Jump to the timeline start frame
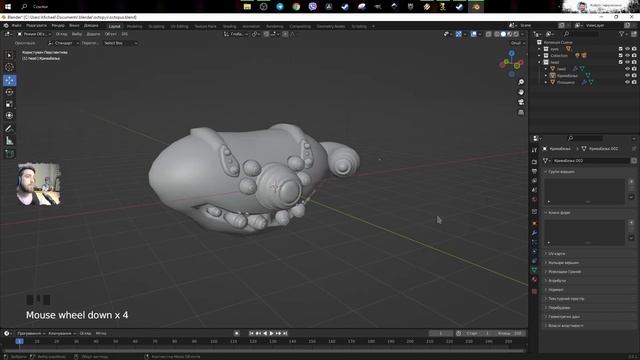Image resolution: width=640 pixels, height=360 pixels. [x=251, y=333]
